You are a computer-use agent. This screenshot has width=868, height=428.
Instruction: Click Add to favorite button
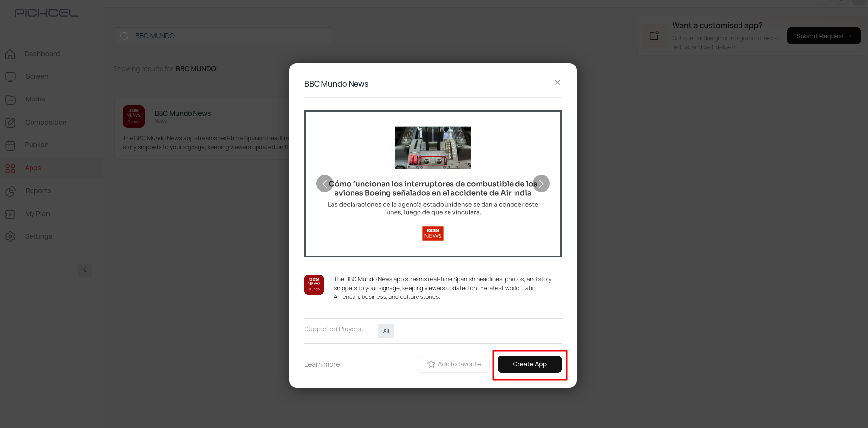454,364
